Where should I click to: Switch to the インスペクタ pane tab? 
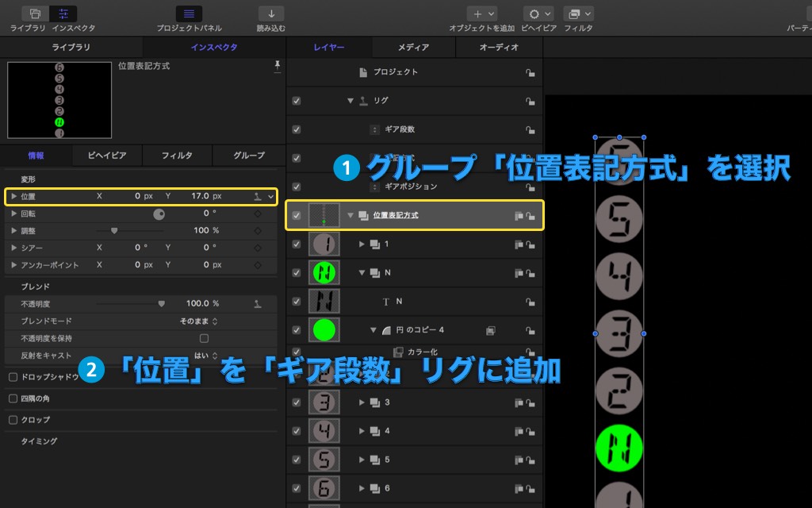(x=214, y=47)
